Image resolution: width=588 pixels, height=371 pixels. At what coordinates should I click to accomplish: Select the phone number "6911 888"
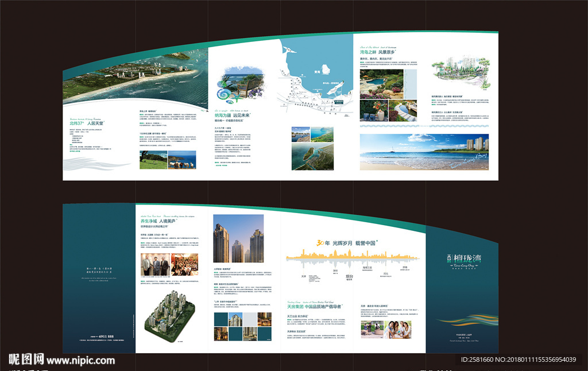coord(106,337)
